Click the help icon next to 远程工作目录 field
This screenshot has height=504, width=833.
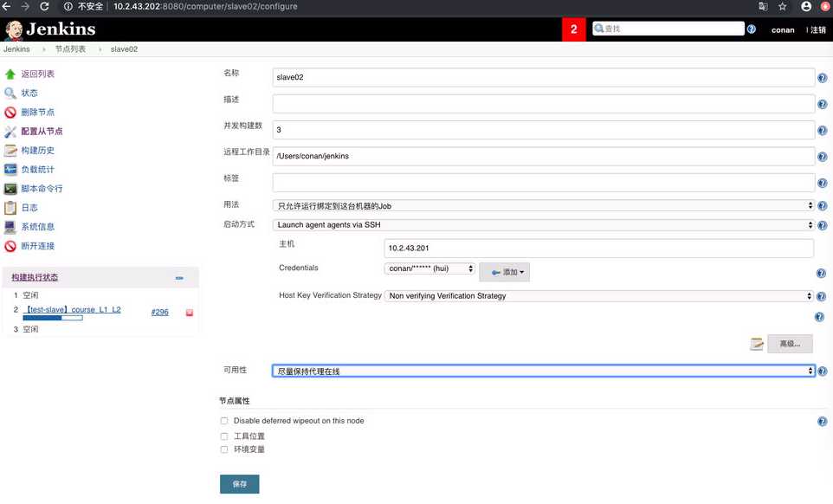pyautogui.click(x=822, y=158)
